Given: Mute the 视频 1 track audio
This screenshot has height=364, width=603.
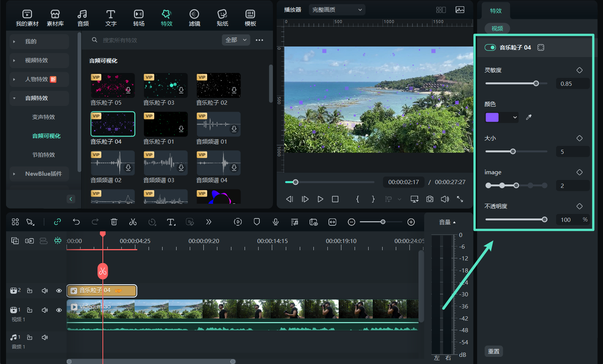Looking at the screenshot, I should [45, 310].
